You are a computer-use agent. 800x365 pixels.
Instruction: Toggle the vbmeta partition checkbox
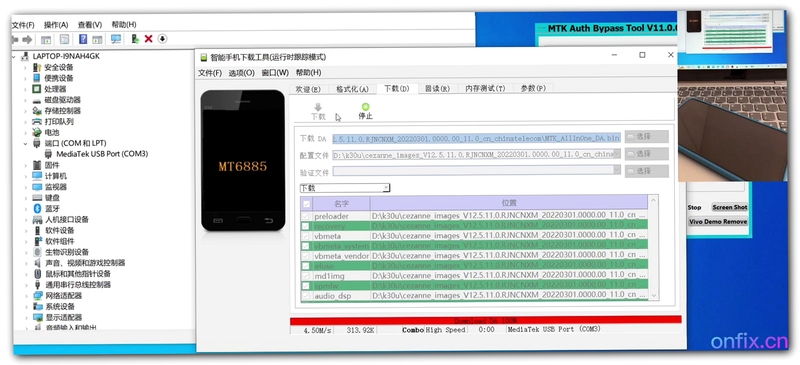pos(306,236)
